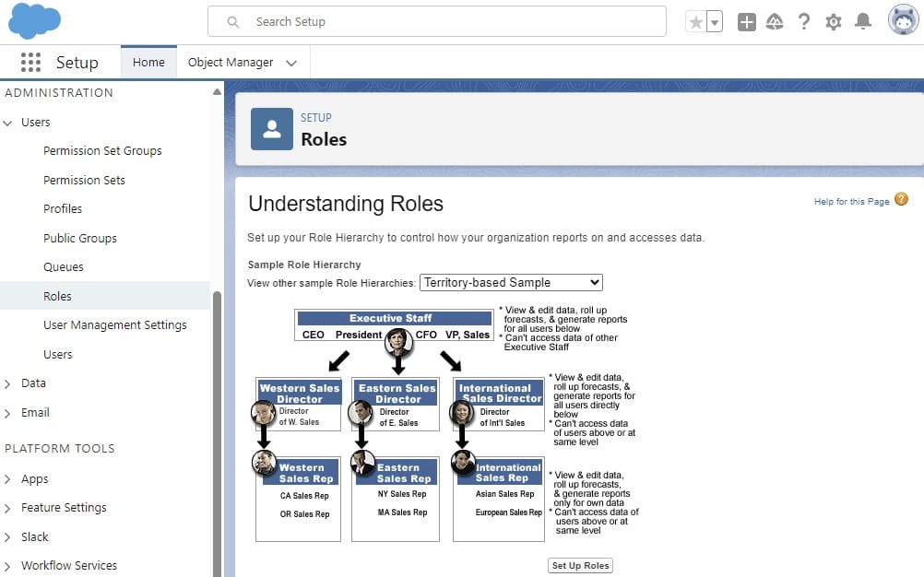This screenshot has width=924, height=577.
Task: Expand the Email tree section
Action: click(x=7, y=413)
